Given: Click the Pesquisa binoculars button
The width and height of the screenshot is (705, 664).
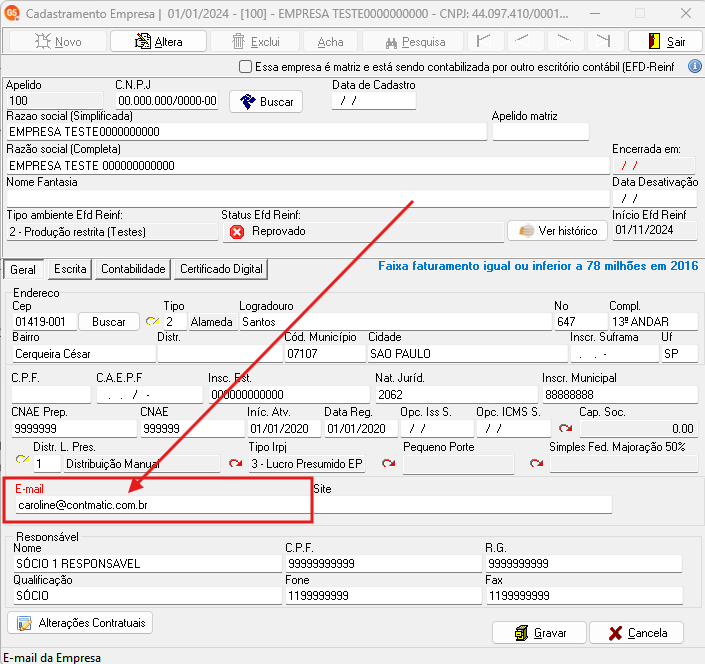Looking at the screenshot, I should 413,42.
